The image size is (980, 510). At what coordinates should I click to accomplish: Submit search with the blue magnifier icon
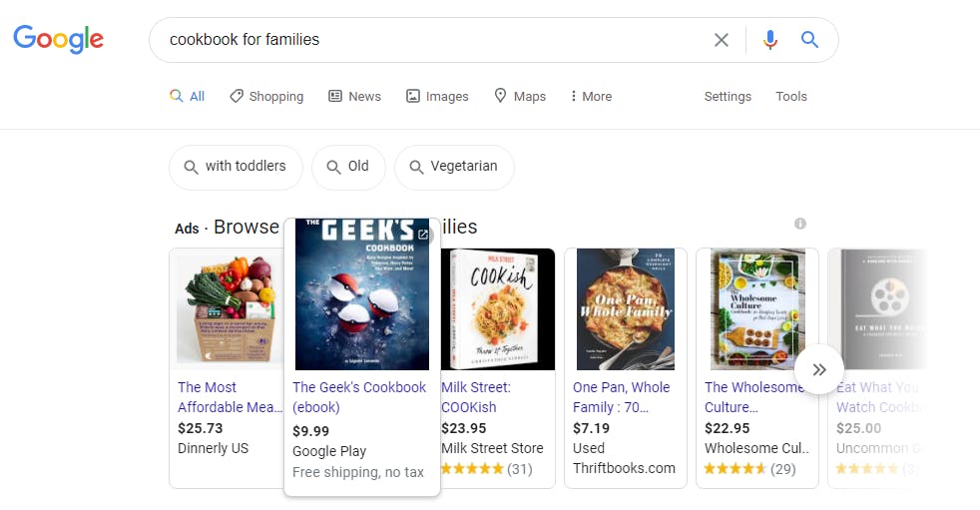[810, 40]
